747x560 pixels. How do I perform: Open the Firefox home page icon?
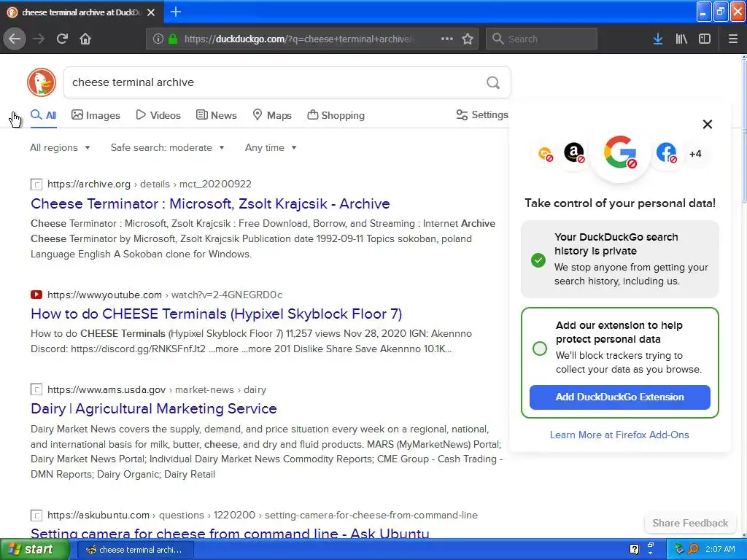click(x=85, y=39)
